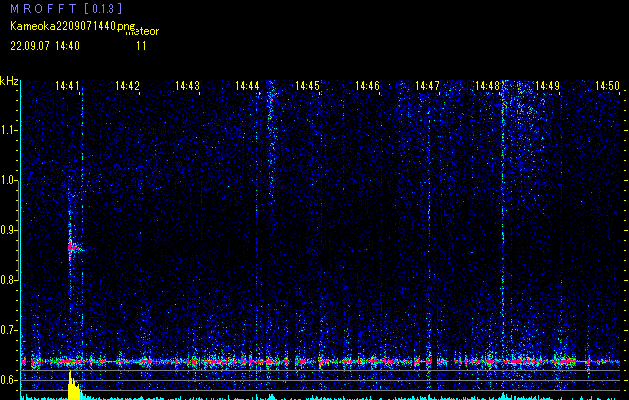Click the kHz axis unit label
The height and width of the screenshot is (400, 629).
(x=9, y=81)
